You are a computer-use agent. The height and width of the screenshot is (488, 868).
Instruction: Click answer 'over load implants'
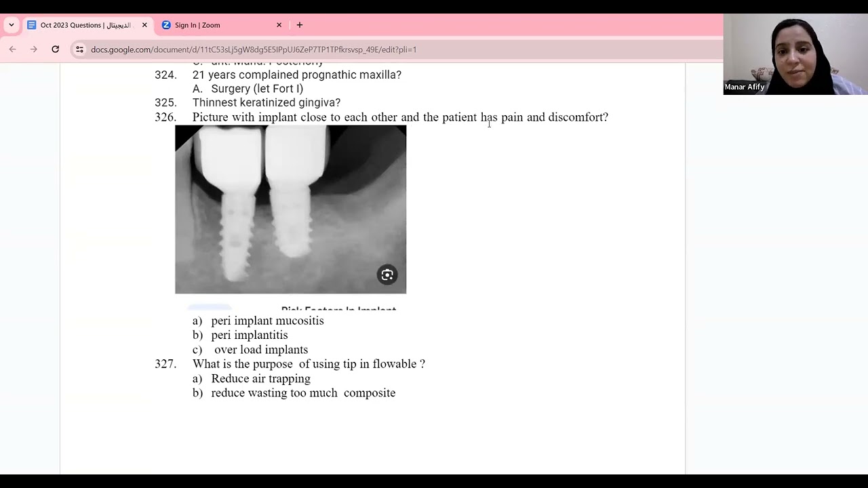(261, 350)
